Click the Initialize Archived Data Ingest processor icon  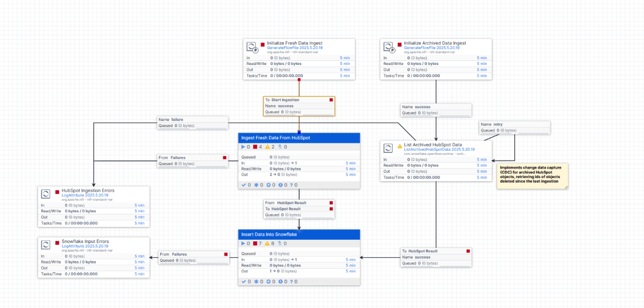pyautogui.click(x=389, y=47)
